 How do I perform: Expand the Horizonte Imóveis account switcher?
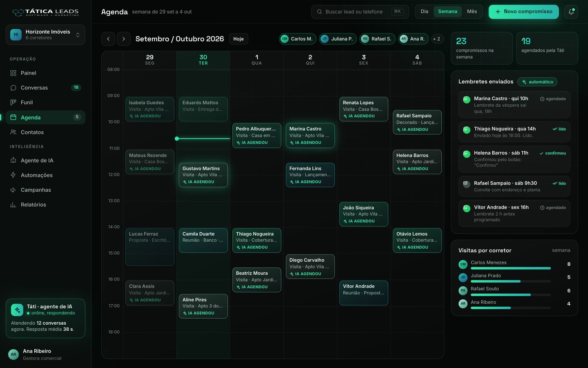point(45,35)
